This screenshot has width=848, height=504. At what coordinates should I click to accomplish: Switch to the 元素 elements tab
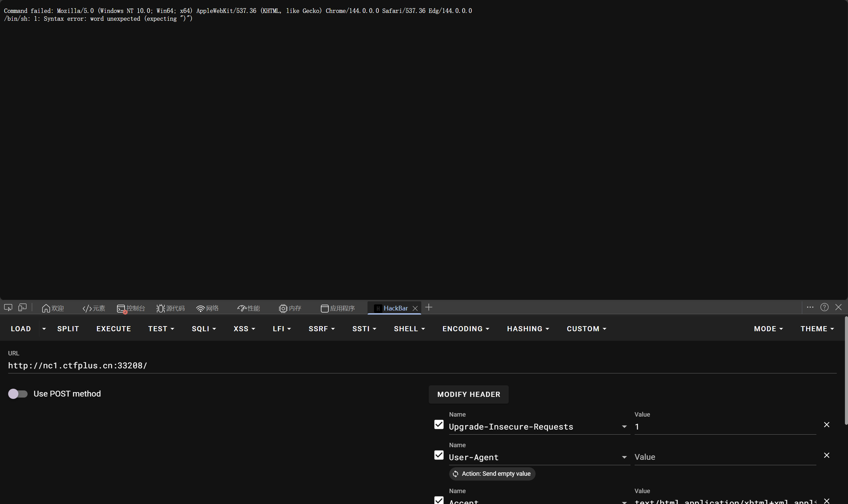click(94, 308)
